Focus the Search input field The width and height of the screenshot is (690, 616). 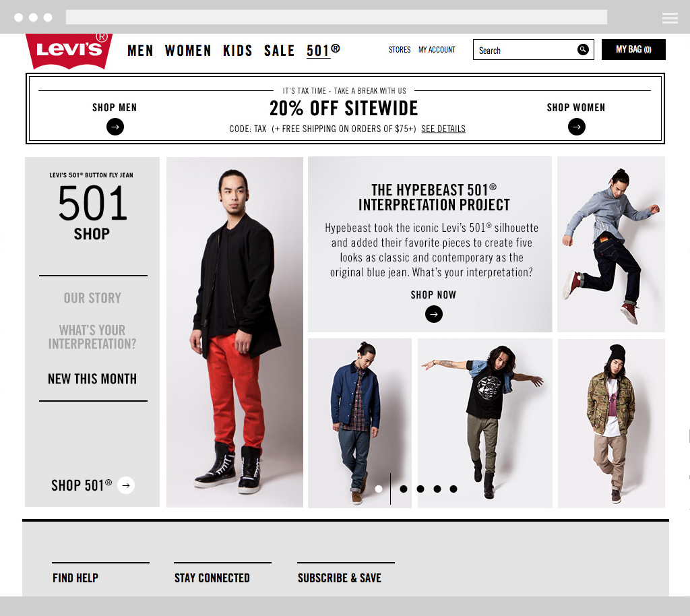tap(526, 50)
